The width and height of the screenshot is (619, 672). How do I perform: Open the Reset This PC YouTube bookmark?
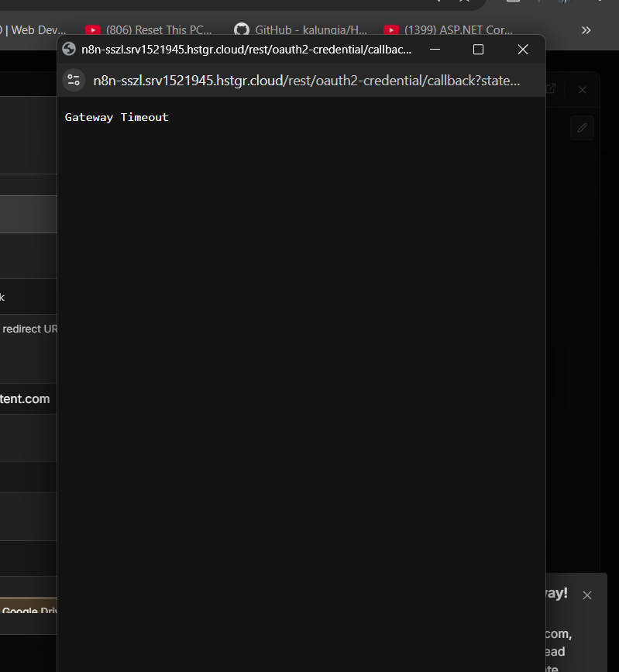[148, 30]
